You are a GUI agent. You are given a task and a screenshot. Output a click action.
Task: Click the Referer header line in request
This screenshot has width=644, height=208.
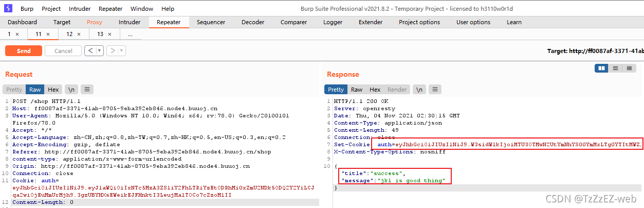click(x=141, y=152)
